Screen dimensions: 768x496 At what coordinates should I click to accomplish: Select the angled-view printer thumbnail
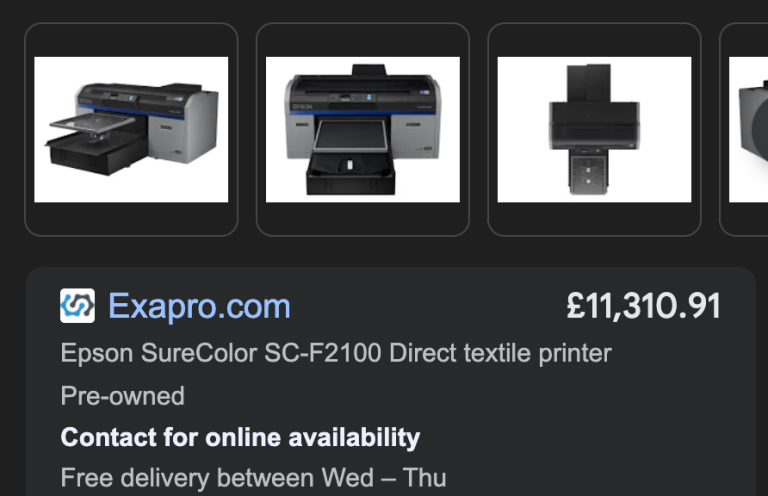point(131,130)
